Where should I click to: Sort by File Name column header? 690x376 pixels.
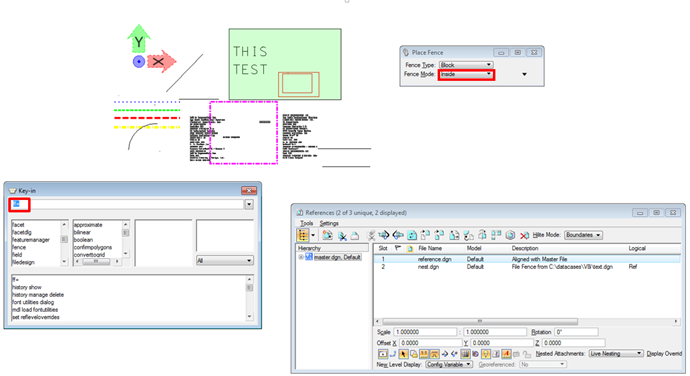(430, 248)
